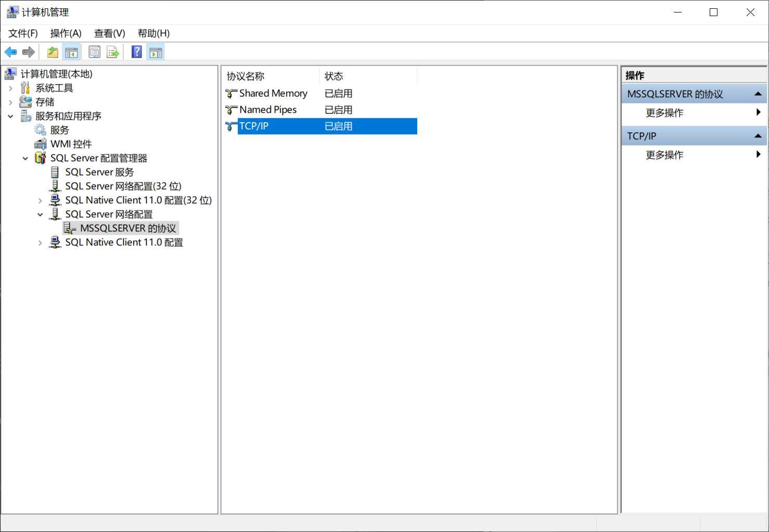Screen dimensions: 769x532
Task: Click 已启用 status of TCP/IP
Action: coord(338,126)
